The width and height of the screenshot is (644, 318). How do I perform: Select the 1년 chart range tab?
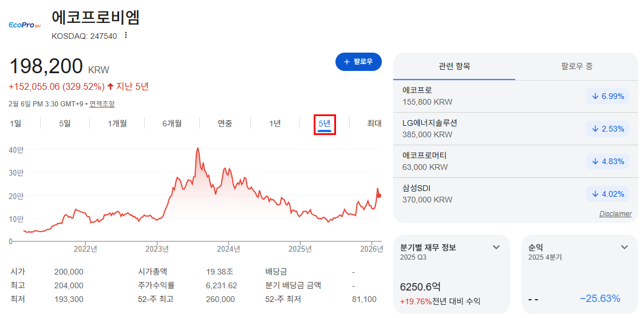[x=275, y=123]
